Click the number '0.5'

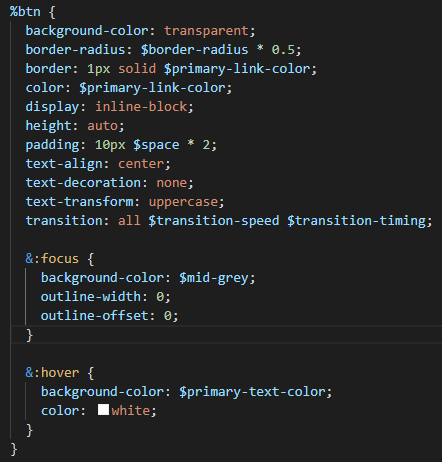tap(283, 50)
